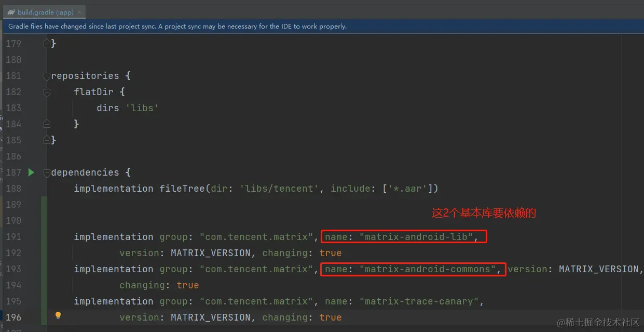Viewport: 644px width, 332px height.
Task: Collapse the repositories block fold marker
Action: coord(47,76)
